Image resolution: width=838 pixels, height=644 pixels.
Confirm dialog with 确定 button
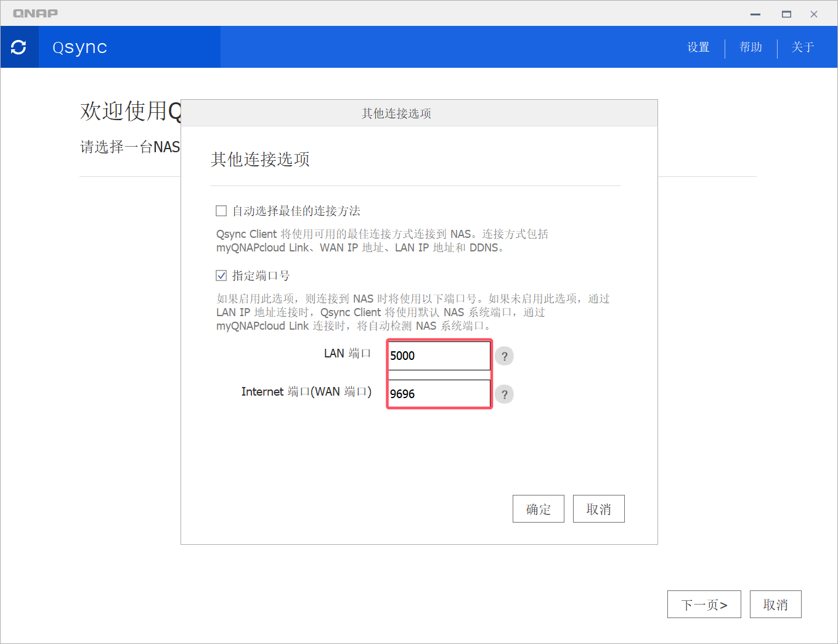(x=539, y=509)
